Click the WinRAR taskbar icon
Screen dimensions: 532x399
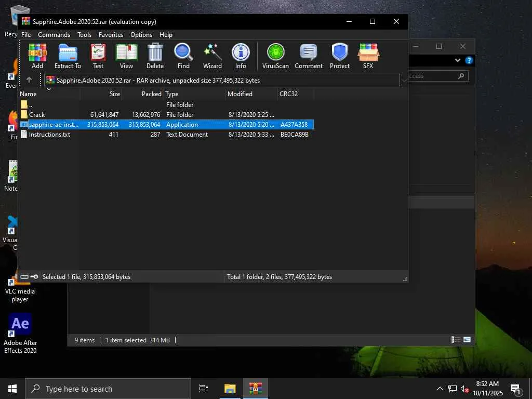click(256, 389)
